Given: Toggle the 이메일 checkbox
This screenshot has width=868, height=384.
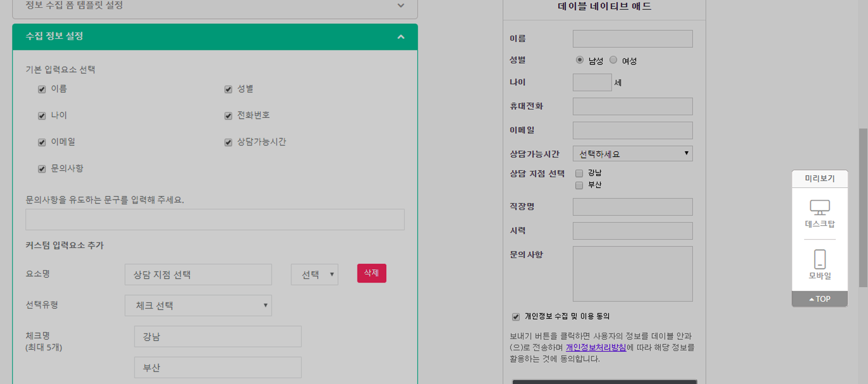Looking at the screenshot, I should (x=42, y=143).
